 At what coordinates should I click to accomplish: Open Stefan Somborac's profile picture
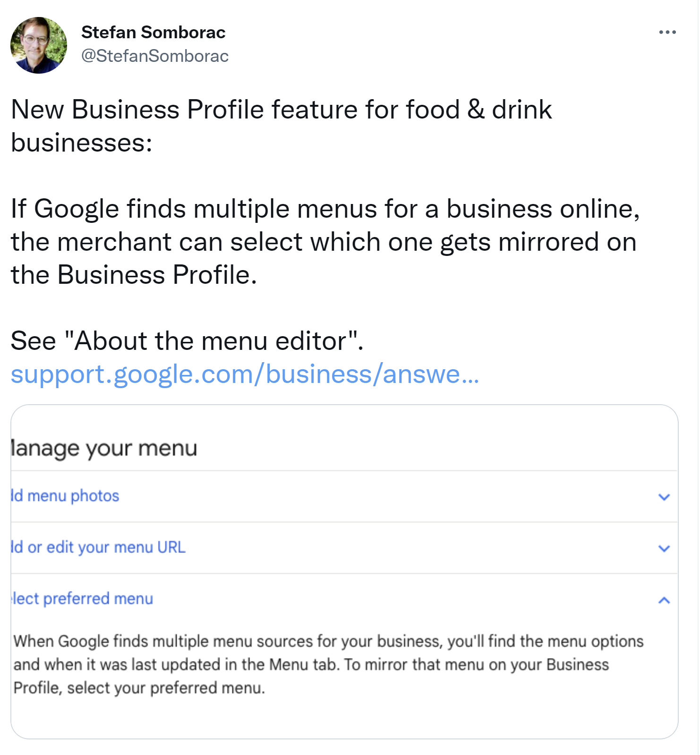[x=39, y=45]
